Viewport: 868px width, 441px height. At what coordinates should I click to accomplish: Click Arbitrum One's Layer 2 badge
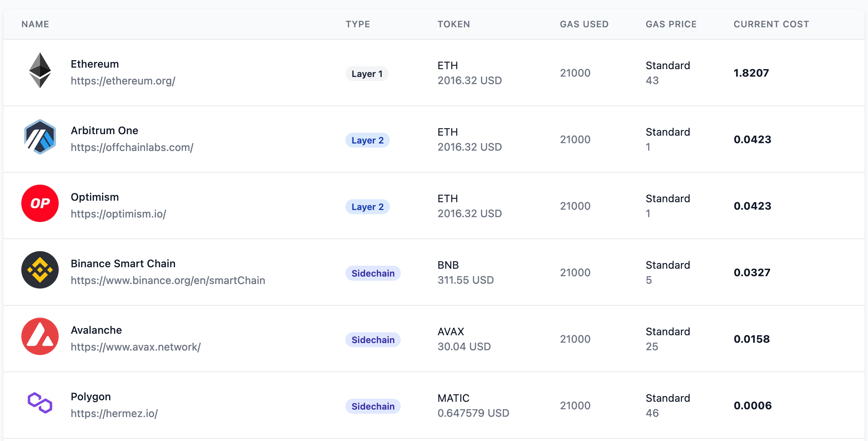click(367, 140)
